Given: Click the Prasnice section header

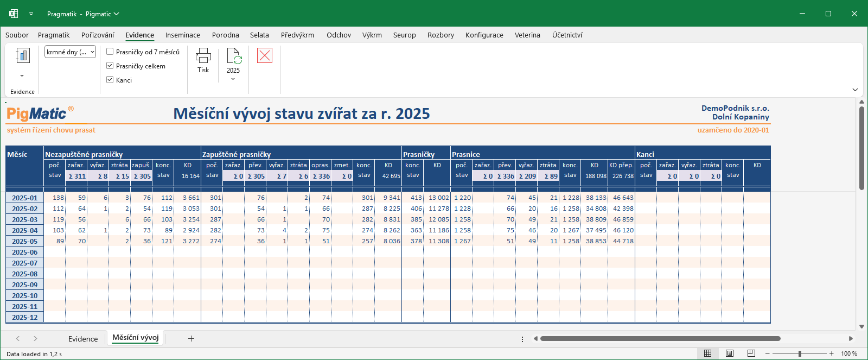Looking at the screenshot, I should coord(466,154).
